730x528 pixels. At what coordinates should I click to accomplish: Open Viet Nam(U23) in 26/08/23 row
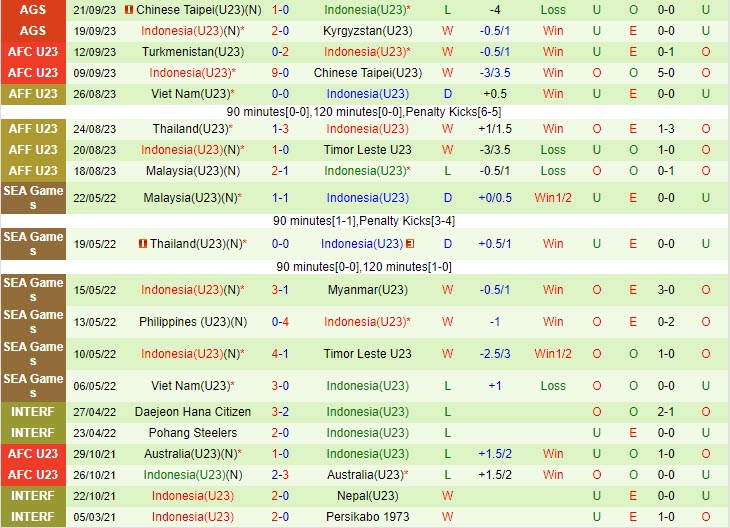coord(190,94)
